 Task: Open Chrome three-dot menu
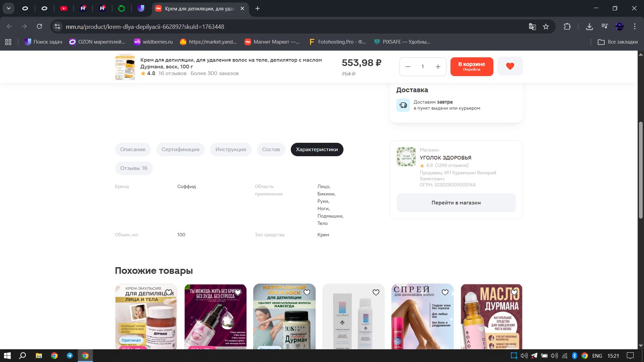[x=635, y=26]
